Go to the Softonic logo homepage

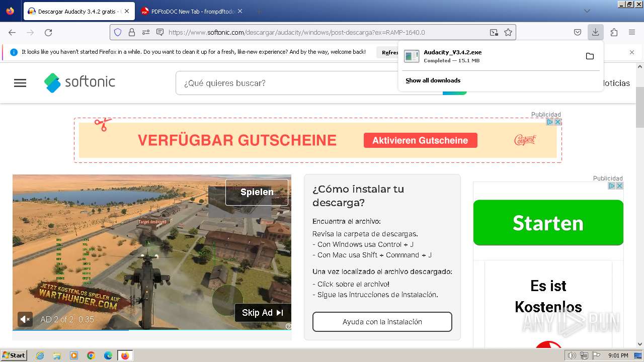[79, 82]
